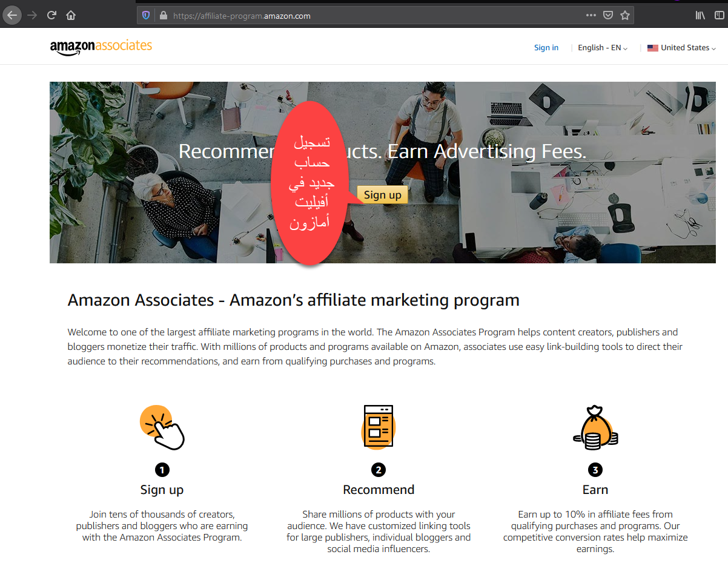Screen dimensions: 728x566
Task: Click the orange Recommend page layout icon
Action: click(x=379, y=426)
